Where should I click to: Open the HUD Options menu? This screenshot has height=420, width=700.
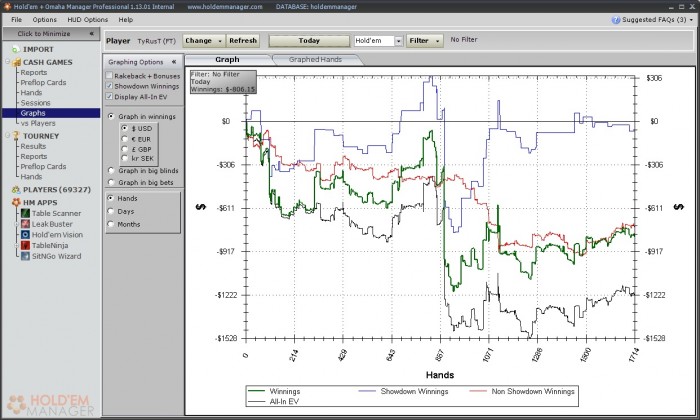tap(88, 19)
